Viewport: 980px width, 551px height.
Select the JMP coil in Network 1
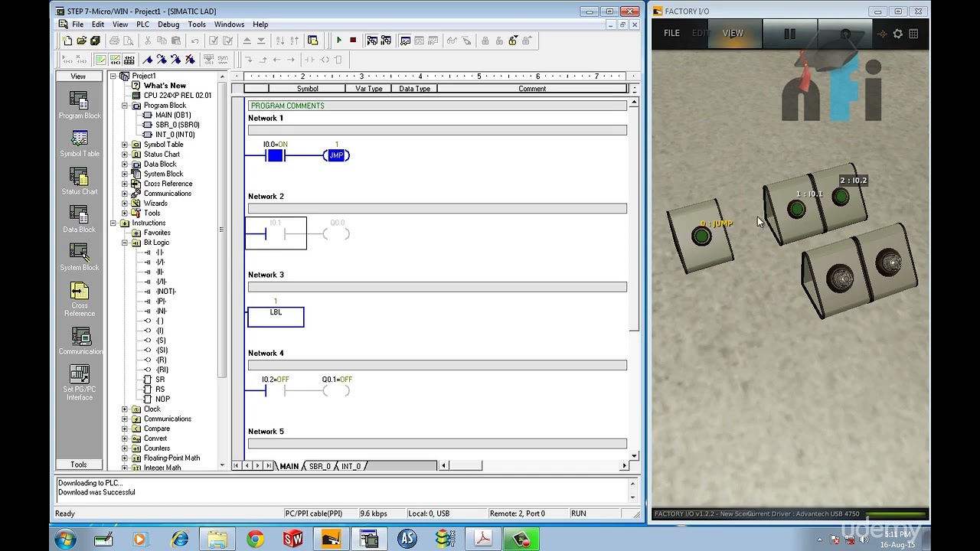coord(336,155)
